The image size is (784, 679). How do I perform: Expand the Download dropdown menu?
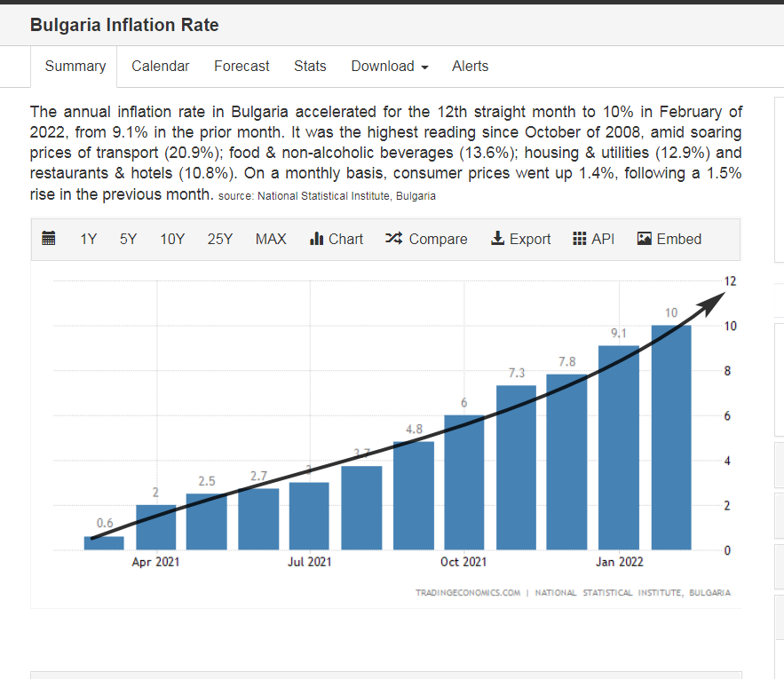tap(390, 67)
